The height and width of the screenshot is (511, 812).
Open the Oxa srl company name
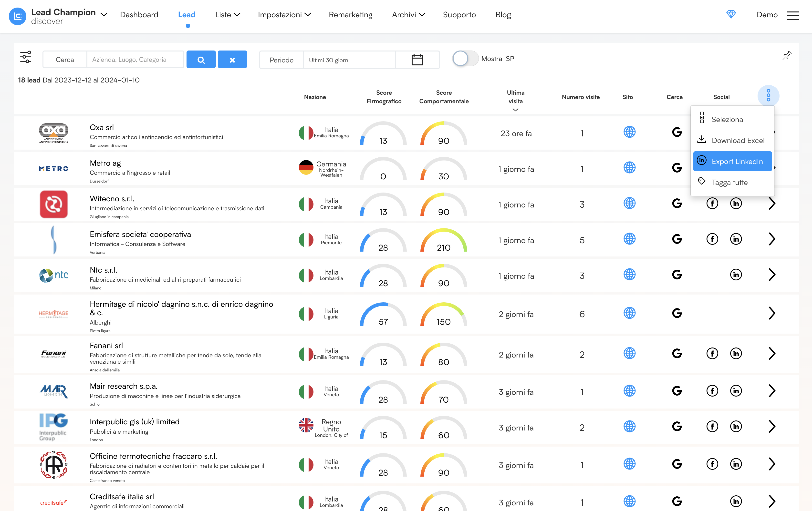tap(102, 127)
